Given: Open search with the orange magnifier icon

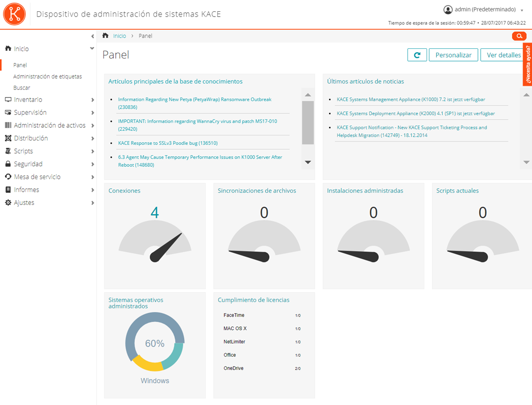Looking at the screenshot, I should 519,36.
